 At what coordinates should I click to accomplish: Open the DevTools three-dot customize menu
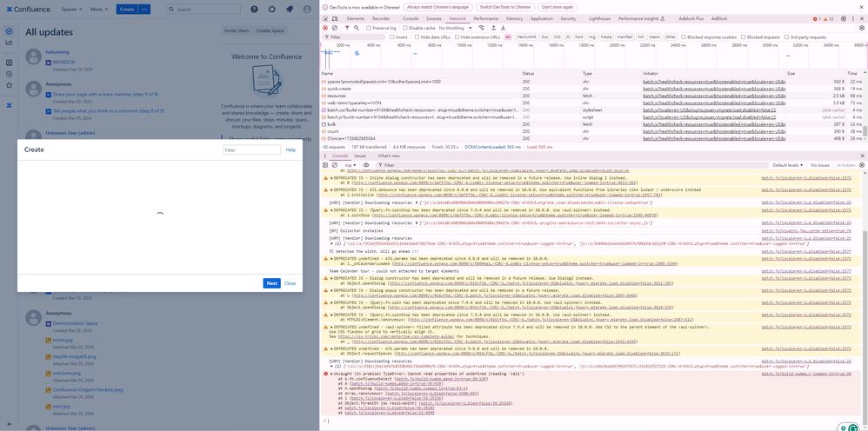pyautogui.click(x=853, y=18)
